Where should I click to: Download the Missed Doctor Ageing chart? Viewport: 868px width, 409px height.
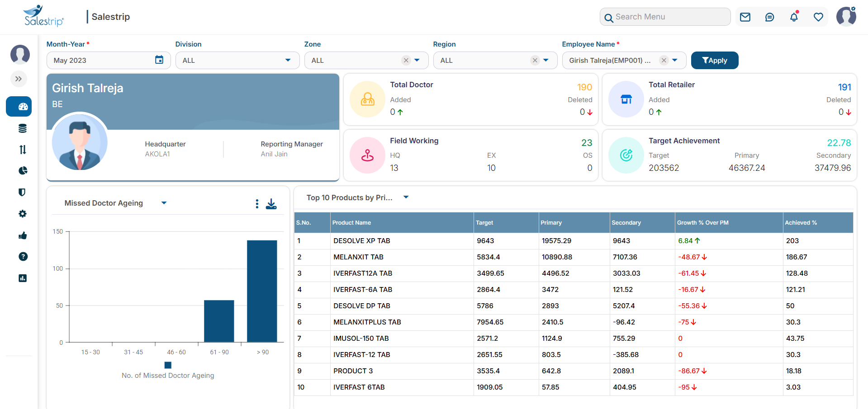271,204
